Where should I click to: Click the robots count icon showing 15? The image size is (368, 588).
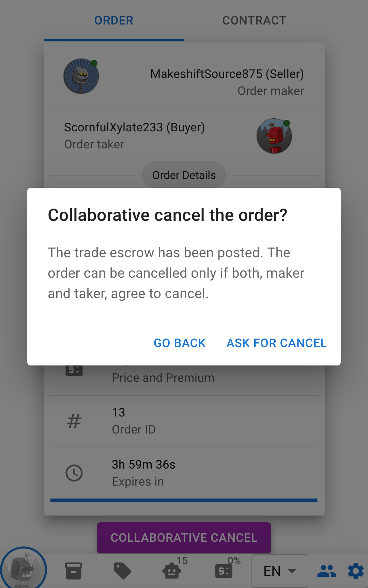[172, 571]
